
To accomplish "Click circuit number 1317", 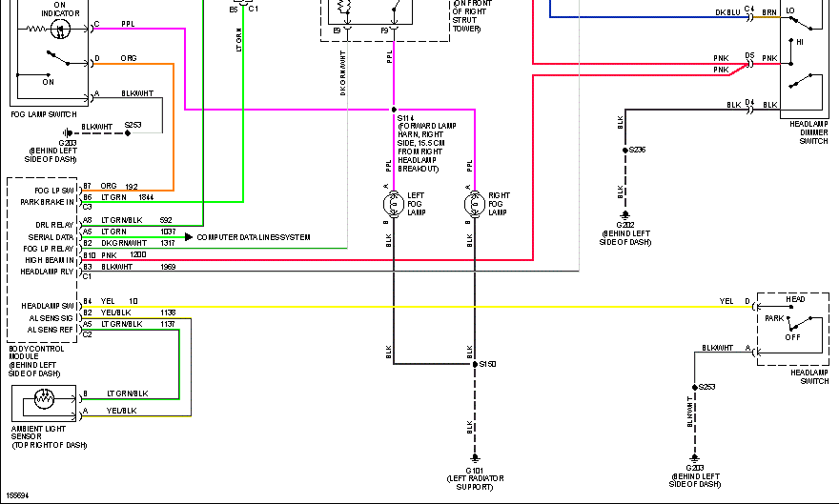I will [x=168, y=243].
